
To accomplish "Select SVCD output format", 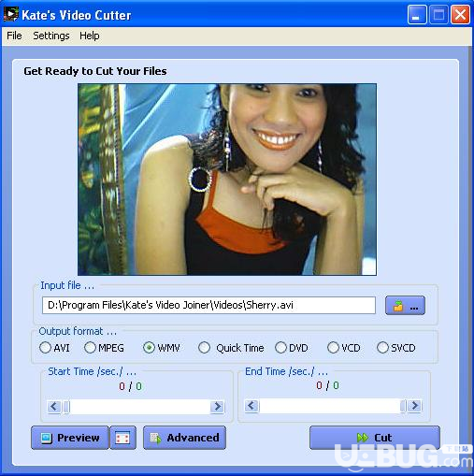I will 396,348.
